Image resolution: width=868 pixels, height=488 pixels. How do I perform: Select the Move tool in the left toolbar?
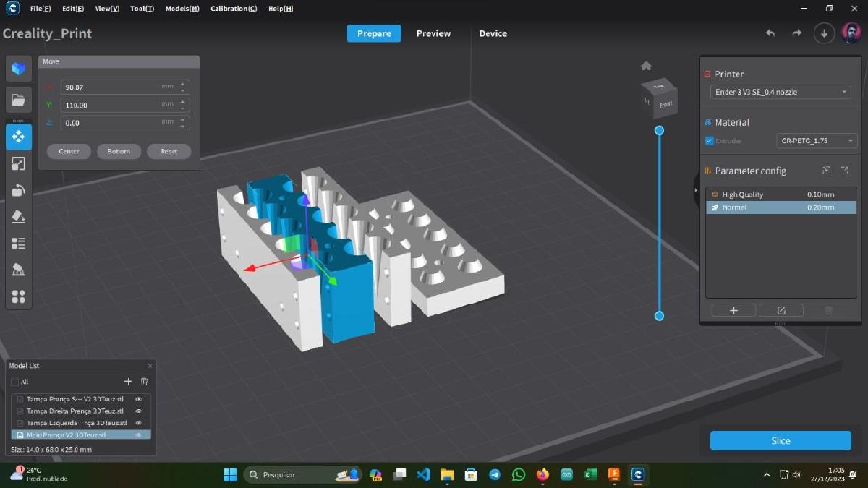(x=18, y=136)
